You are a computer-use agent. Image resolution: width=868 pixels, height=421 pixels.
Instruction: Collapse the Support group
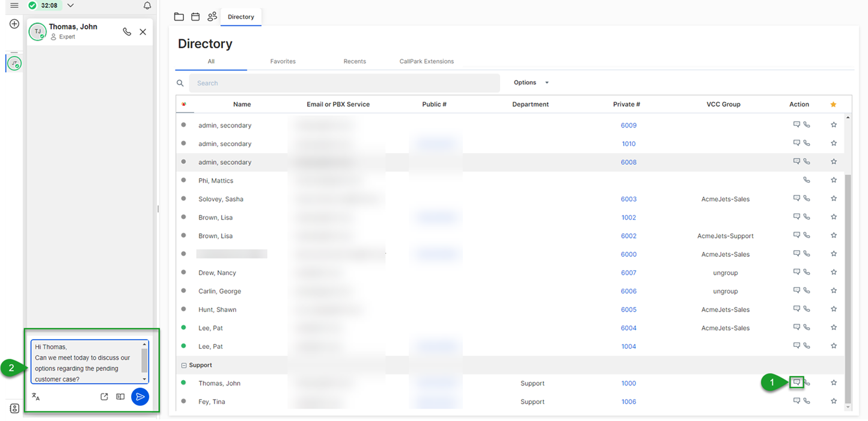point(184,365)
